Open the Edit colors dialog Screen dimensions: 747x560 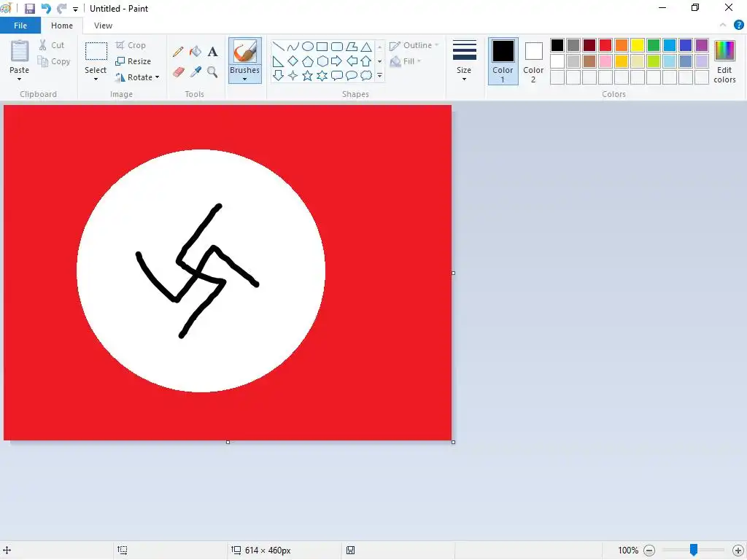724,62
